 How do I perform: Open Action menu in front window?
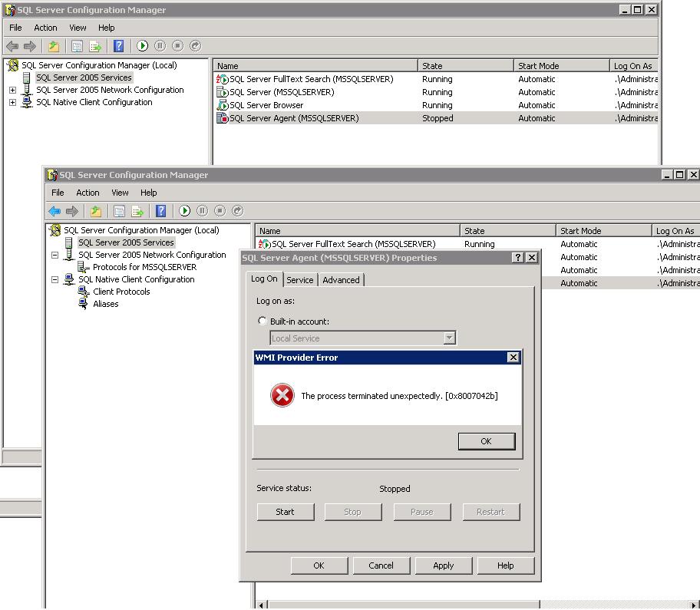pyautogui.click(x=87, y=193)
